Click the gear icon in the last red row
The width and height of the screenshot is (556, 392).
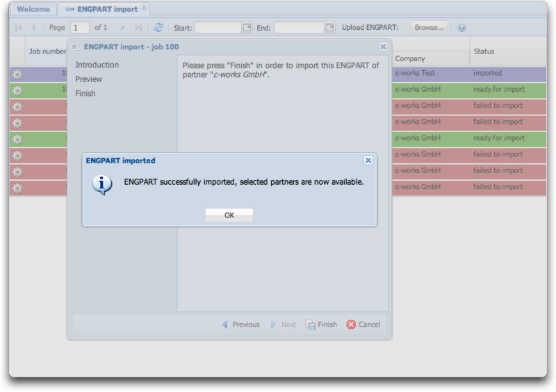[17, 187]
